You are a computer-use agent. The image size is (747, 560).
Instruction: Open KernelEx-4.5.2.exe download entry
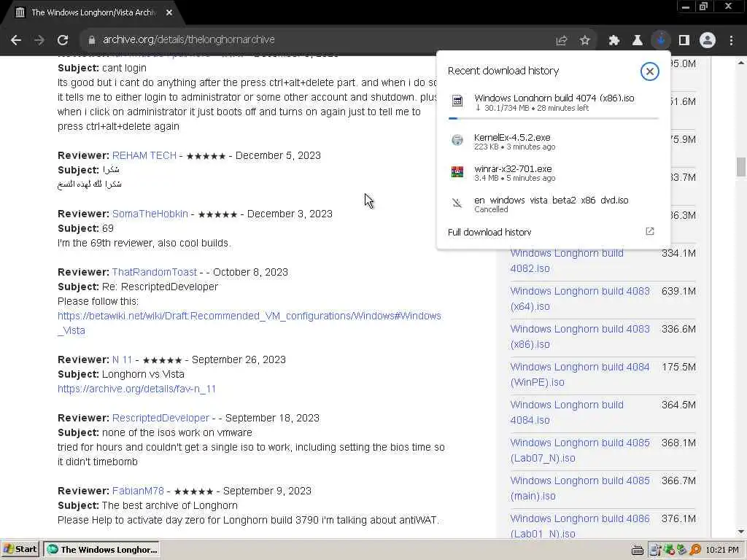pos(553,141)
